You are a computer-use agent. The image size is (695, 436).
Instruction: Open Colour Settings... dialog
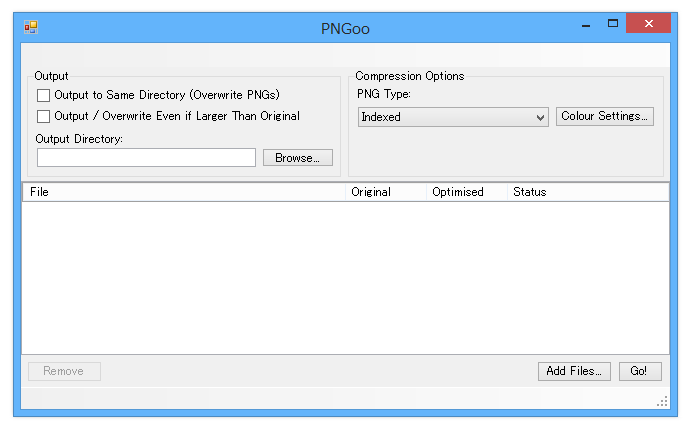coord(605,117)
